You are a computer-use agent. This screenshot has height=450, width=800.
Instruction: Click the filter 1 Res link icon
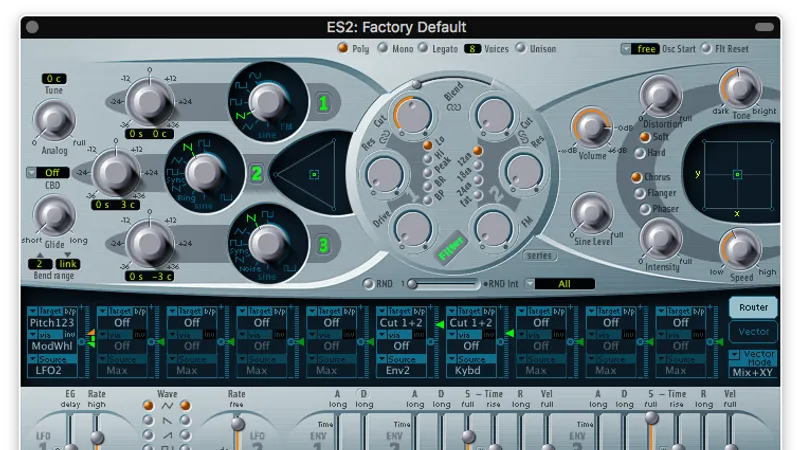[385, 137]
